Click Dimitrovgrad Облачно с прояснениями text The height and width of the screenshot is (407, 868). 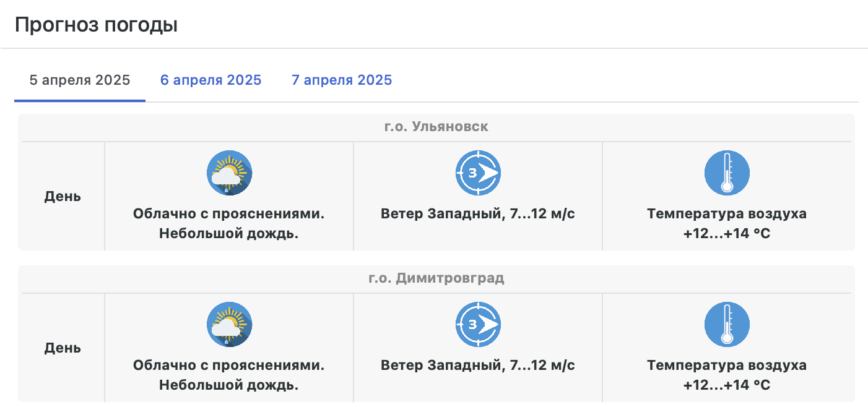tap(229, 366)
